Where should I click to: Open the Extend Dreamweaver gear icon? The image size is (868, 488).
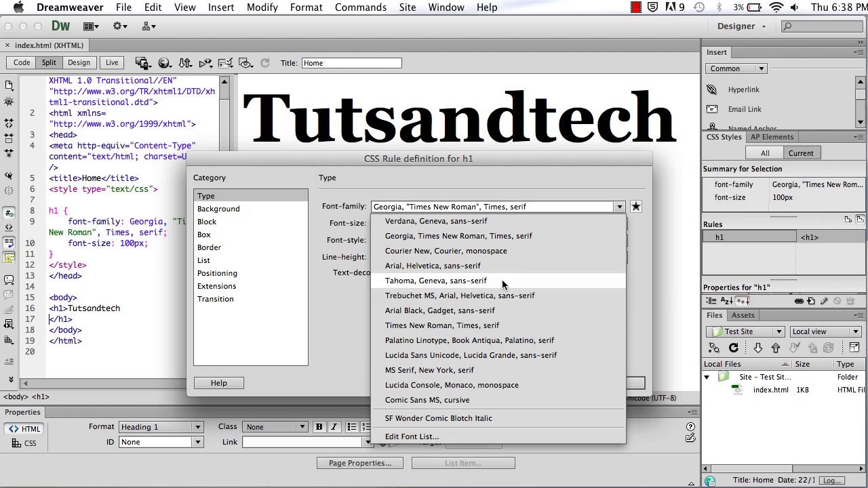(120, 26)
